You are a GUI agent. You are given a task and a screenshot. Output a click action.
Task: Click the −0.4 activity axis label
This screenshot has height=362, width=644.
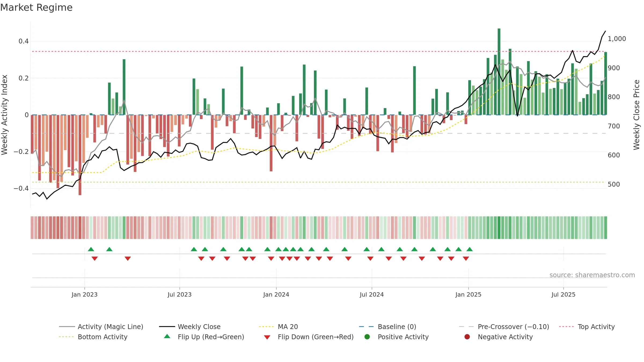pyautogui.click(x=21, y=189)
